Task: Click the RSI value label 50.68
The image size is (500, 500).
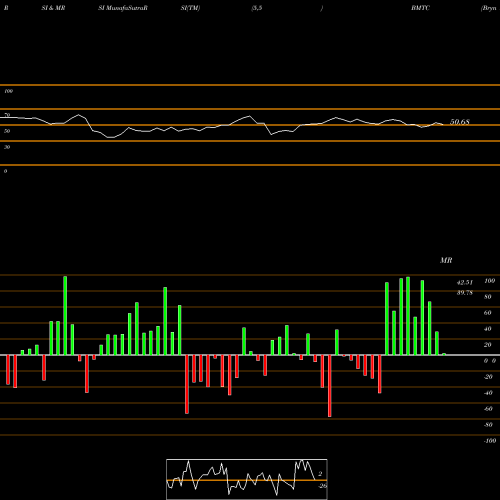Action: tap(460, 122)
